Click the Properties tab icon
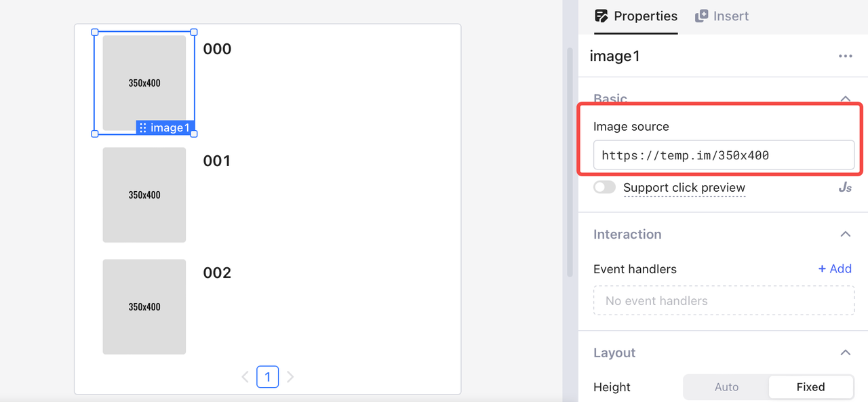 (601, 16)
